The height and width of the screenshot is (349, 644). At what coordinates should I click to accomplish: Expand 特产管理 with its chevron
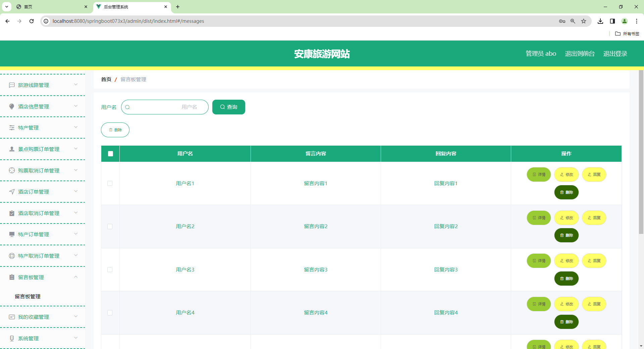[x=76, y=127]
